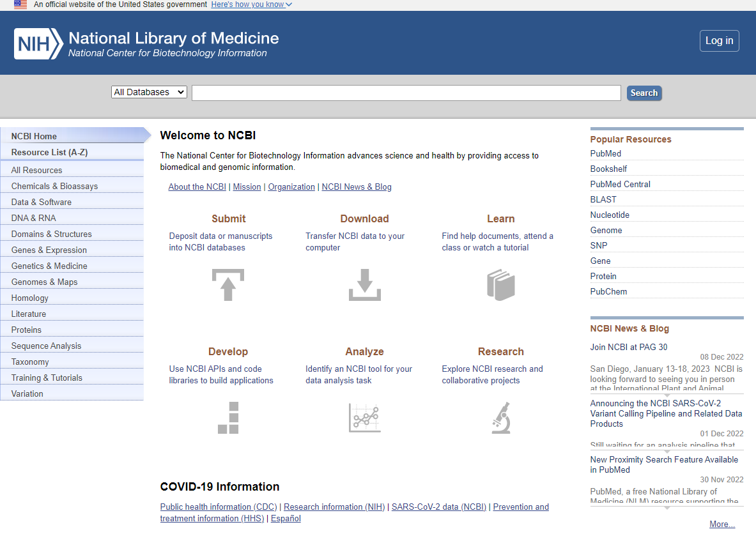The width and height of the screenshot is (756, 543).
Task: Click the Search button
Action: point(644,93)
